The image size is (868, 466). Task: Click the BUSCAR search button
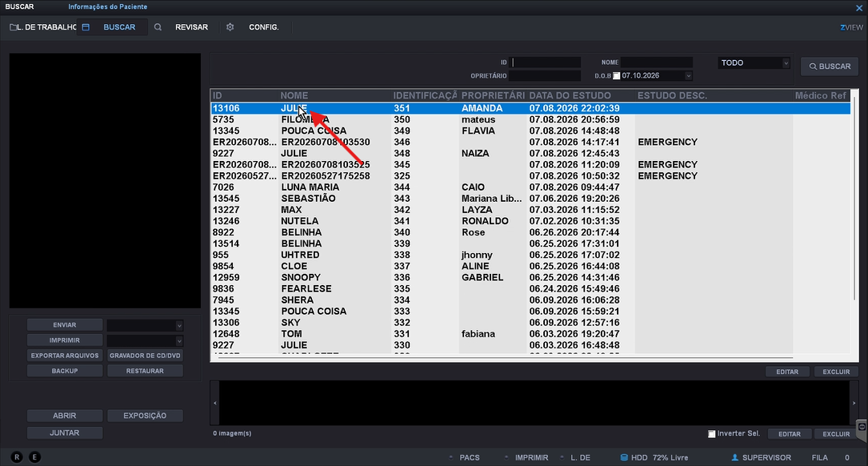[x=830, y=66]
